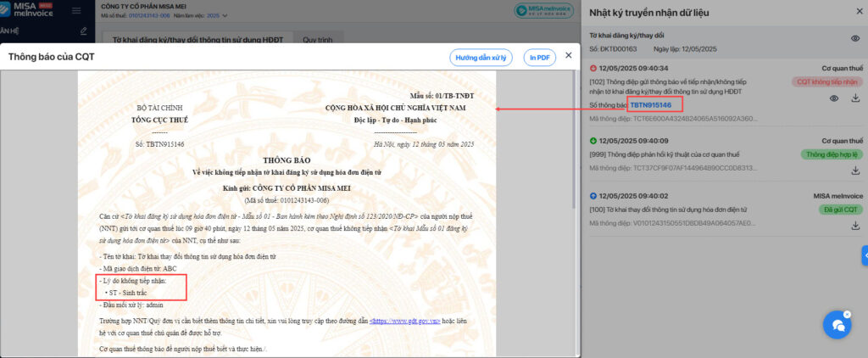
Task: Click the green status icon at 09:40:09
Action: click(x=593, y=141)
